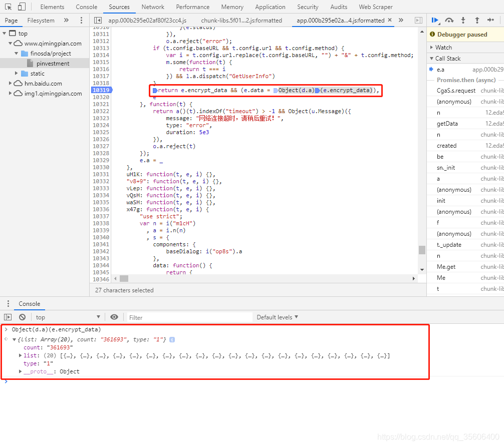Select sn._init call stack frame
The image size is (504, 446).
[465, 168]
